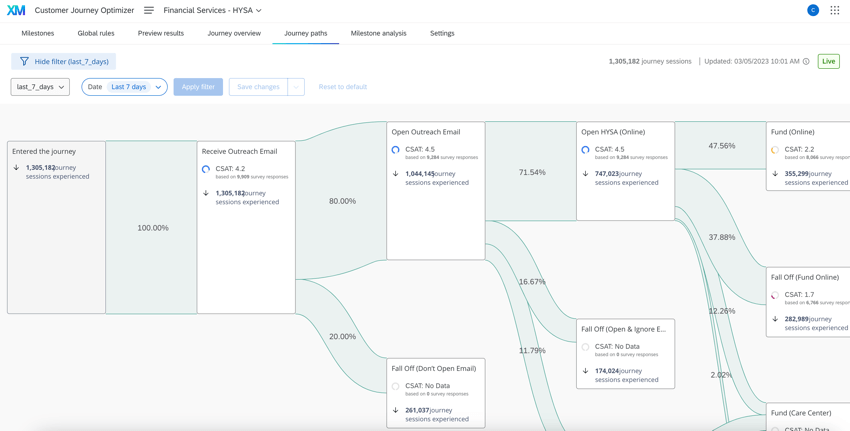
Task: Click empty CSAT icon in Fall Off (Open & Ignore)
Action: 585,347
